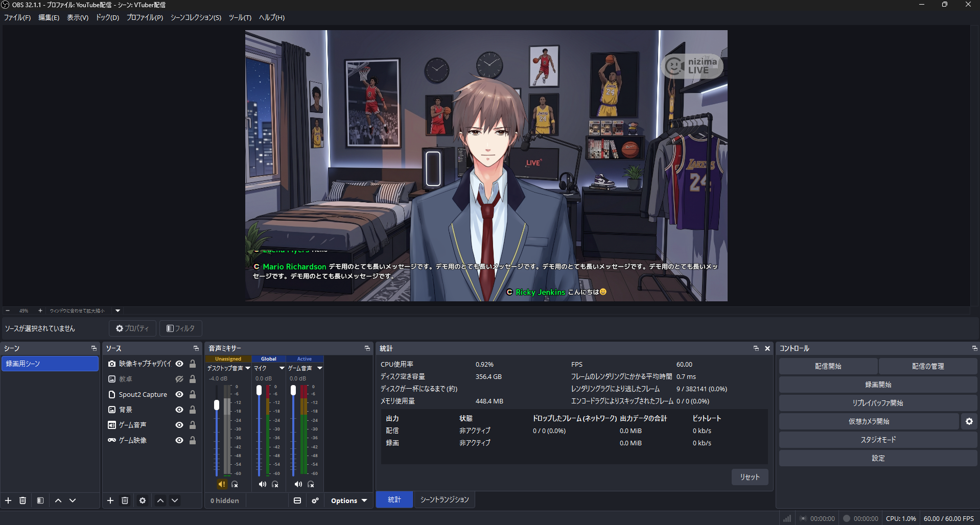980x525 pixels.
Task: Open source properties gear in Sources dock
Action: 143,500
